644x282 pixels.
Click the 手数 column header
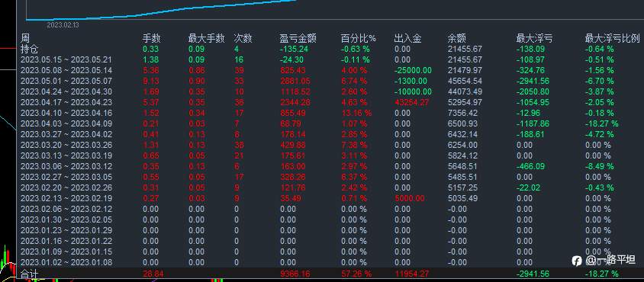click(152, 39)
